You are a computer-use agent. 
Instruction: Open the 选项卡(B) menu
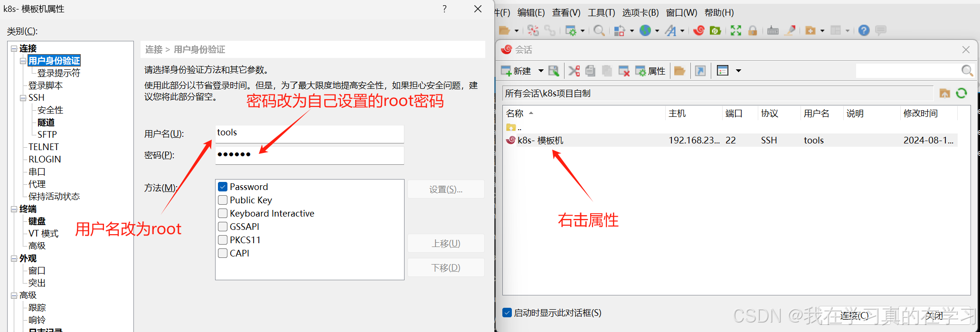click(641, 12)
